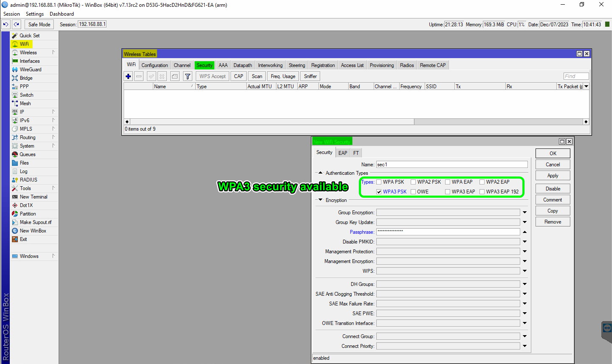Image resolution: width=612 pixels, height=364 pixels.
Task: Enable the WPA3 EAP 192 checkbox
Action: click(482, 192)
